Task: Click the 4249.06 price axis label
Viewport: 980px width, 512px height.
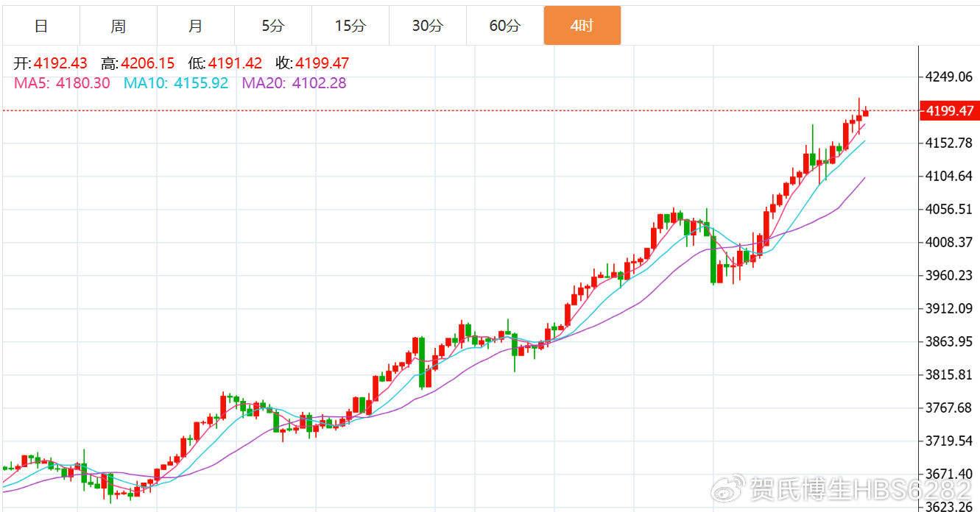Action: pyautogui.click(x=949, y=77)
